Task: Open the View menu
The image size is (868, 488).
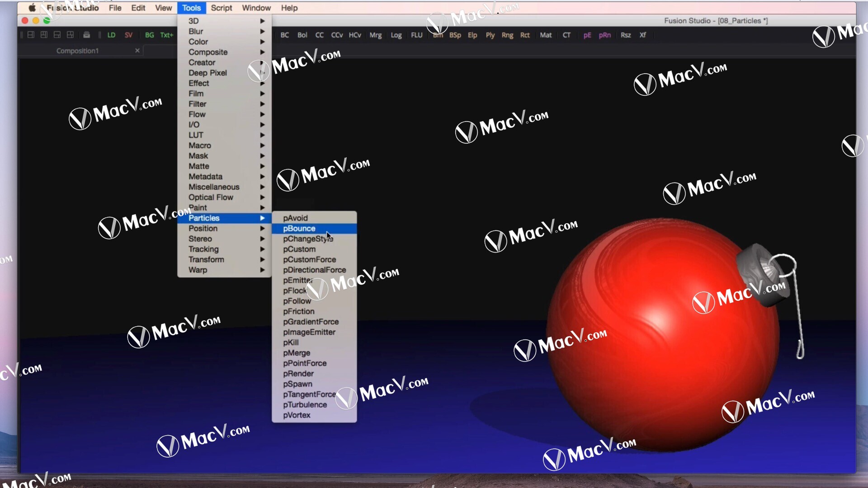Action: pyautogui.click(x=163, y=8)
